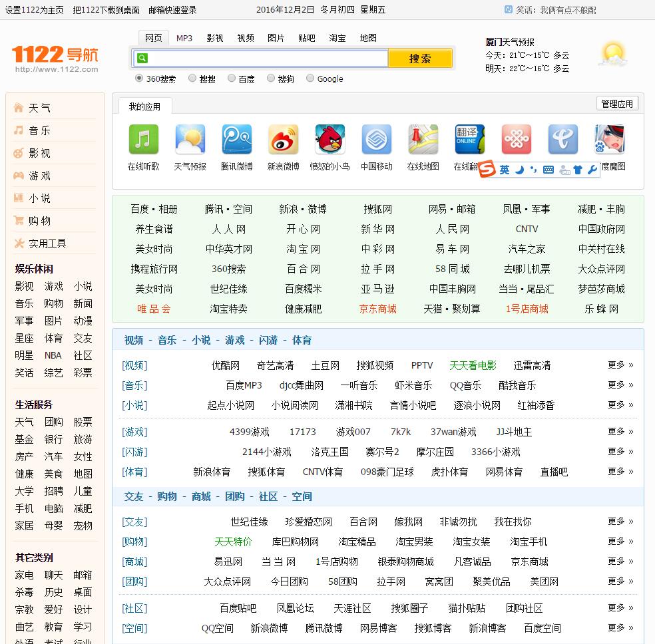The width and height of the screenshot is (655, 644).
Task: Select the 我的应用 tab
Action: click(x=144, y=106)
